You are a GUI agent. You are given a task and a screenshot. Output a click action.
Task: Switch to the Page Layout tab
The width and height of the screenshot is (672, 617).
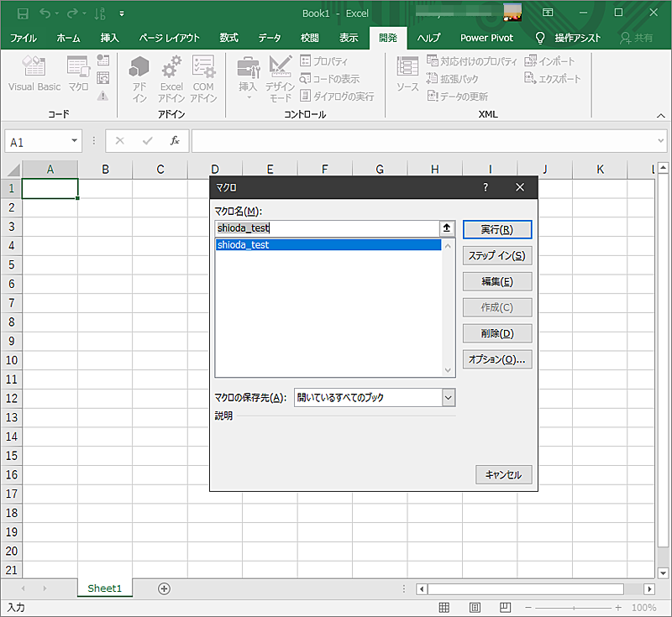pos(170,38)
